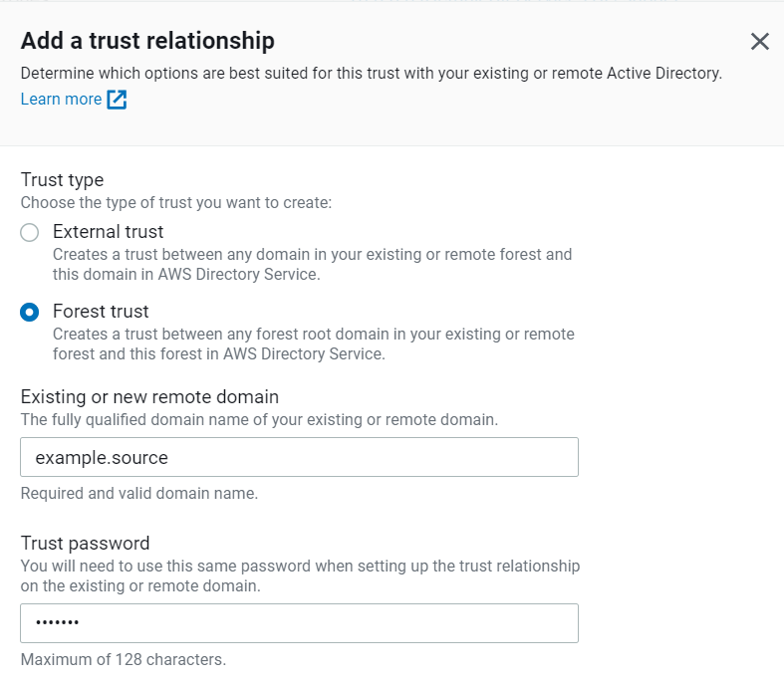This screenshot has height=684, width=784.
Task: Click the Existing or new remote domain label
Action: (149, 397)
